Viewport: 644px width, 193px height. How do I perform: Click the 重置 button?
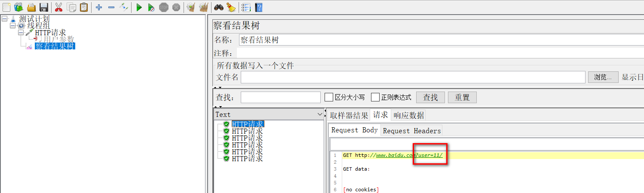(x=462, y=97)
